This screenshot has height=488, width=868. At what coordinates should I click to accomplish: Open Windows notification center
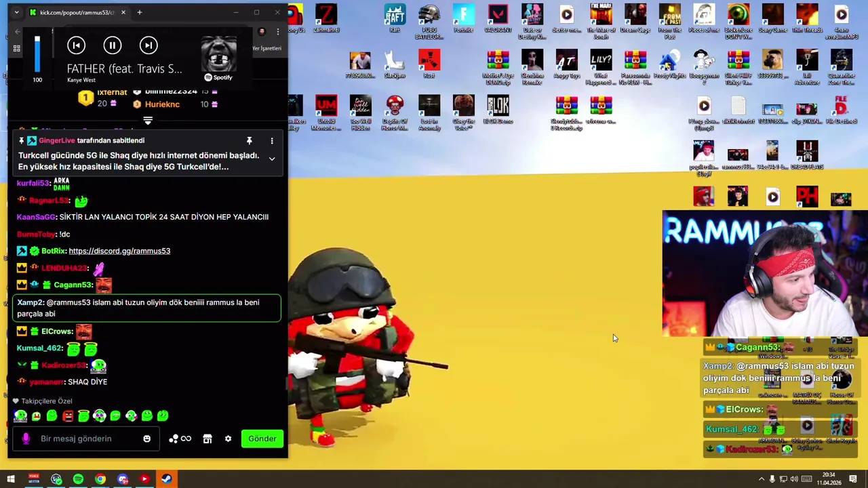coord(853,479)
